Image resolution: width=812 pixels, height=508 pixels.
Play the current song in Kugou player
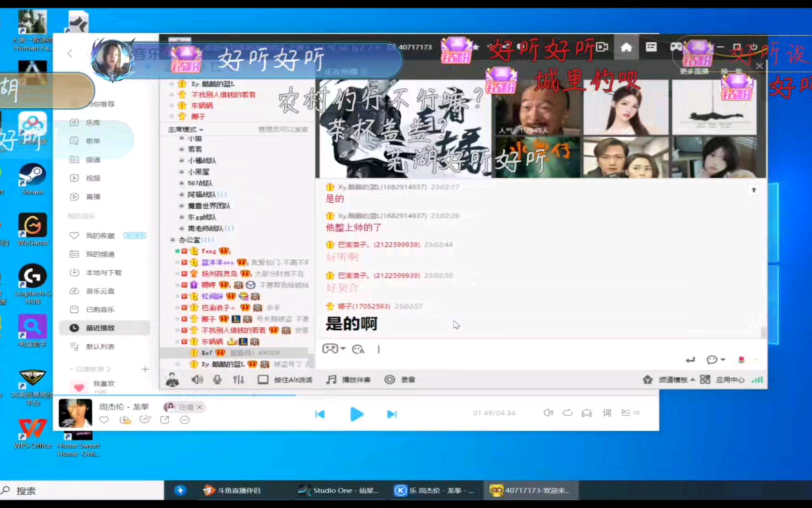coord(357,414)
